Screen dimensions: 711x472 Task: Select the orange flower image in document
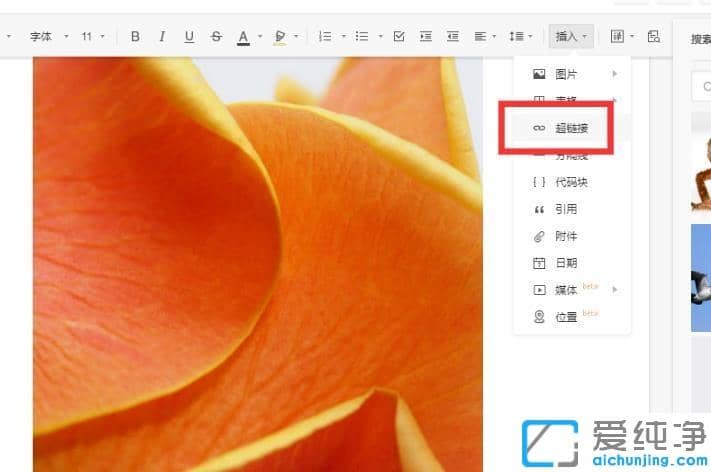pyautogui.click(x=258, y=264)
